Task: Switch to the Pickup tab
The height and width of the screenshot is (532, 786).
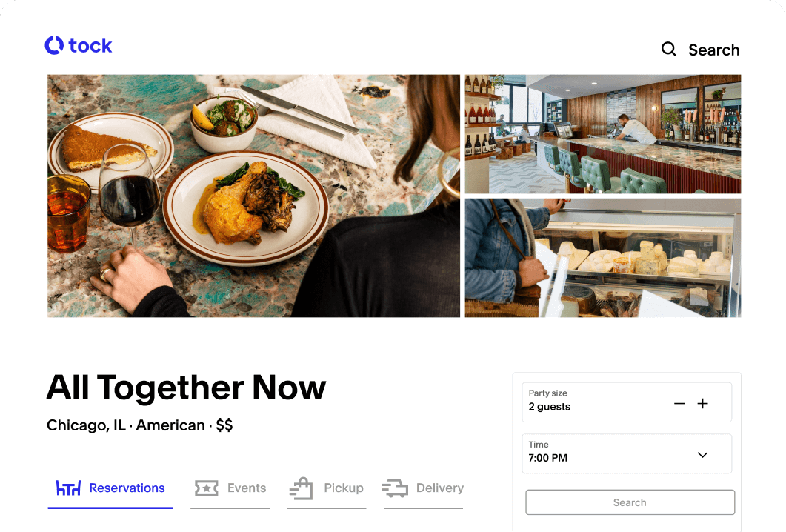Action: click(x=327, y=489)
